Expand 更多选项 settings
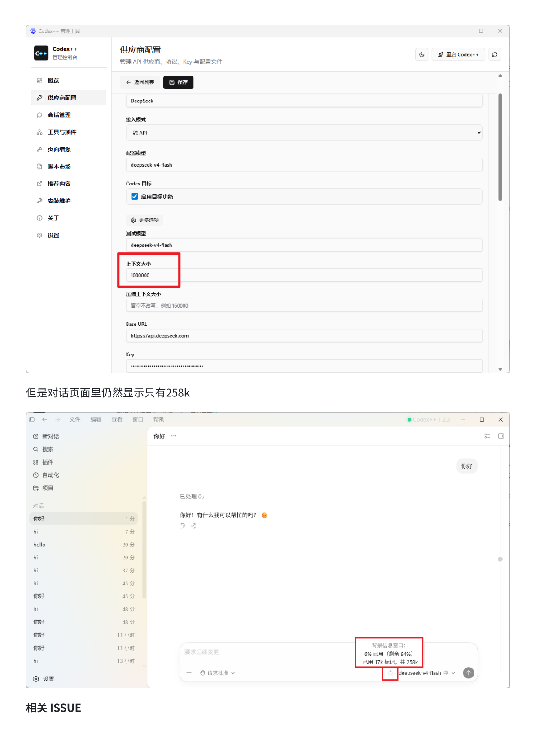The width and height of the screenshot is (535, 756). (x=145, y=220)
